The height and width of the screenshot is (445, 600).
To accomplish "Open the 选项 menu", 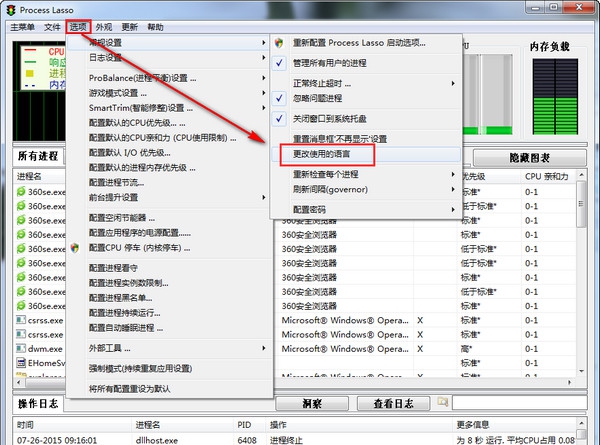I will tap(78, 27).
